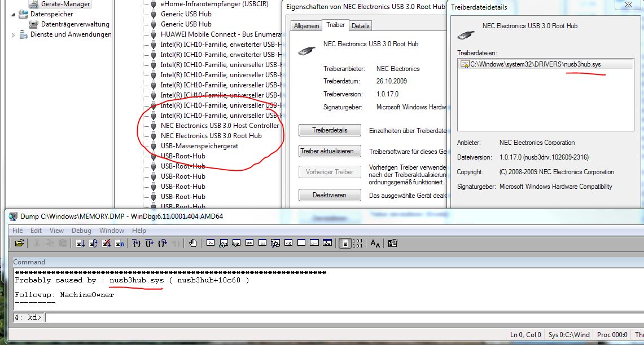This screenshot has width=644, height=345.
Task: Click 'Proc 000:0' status bar entry
Action: pyautogui.click(x=612, y=335)
